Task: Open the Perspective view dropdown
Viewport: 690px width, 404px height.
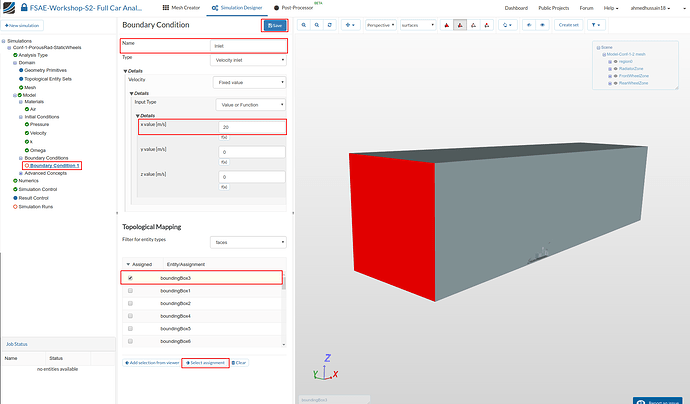Action: [381, 25]
